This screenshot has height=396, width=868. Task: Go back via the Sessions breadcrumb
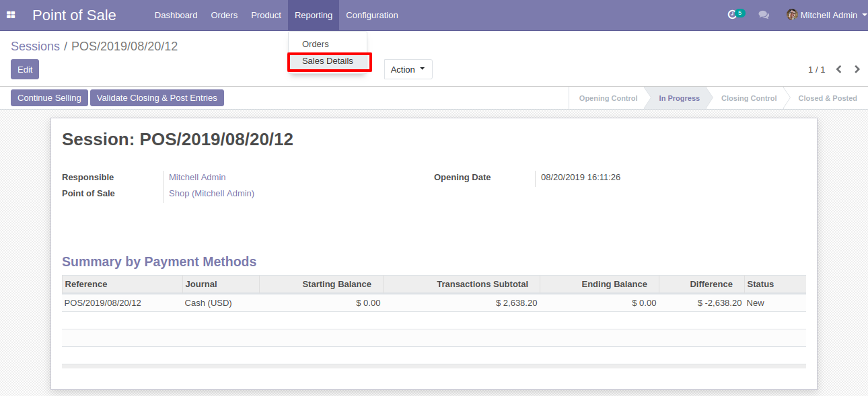[x=36, y=46]
